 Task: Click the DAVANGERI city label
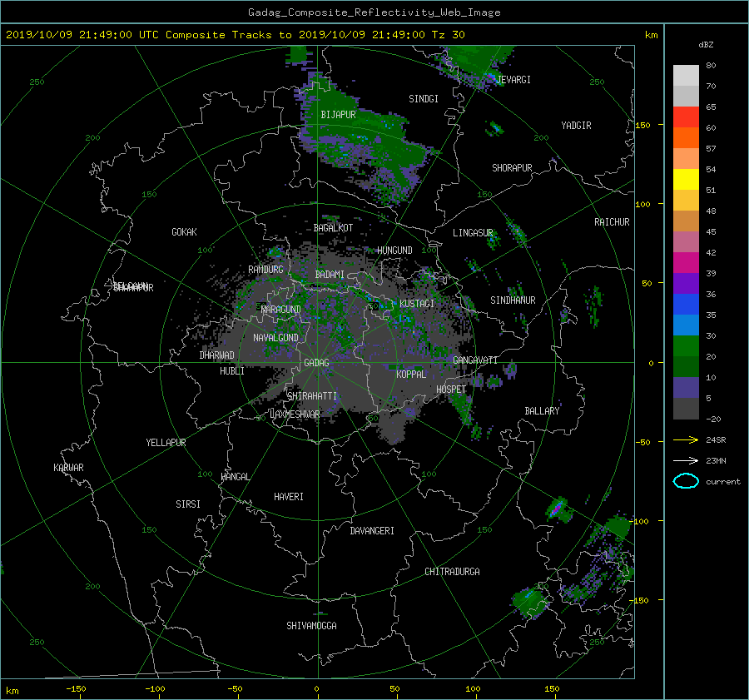click(x=372, y=531)
